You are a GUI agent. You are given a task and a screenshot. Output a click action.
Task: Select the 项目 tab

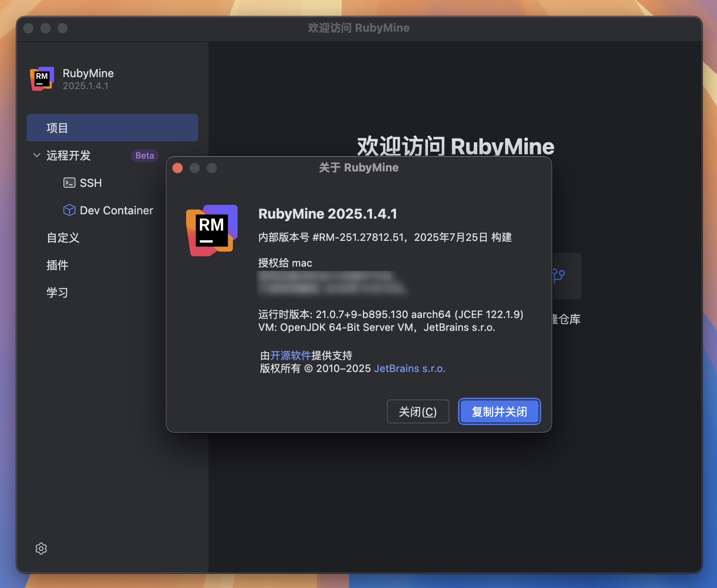pyautogui.click(x=112, y=128)
